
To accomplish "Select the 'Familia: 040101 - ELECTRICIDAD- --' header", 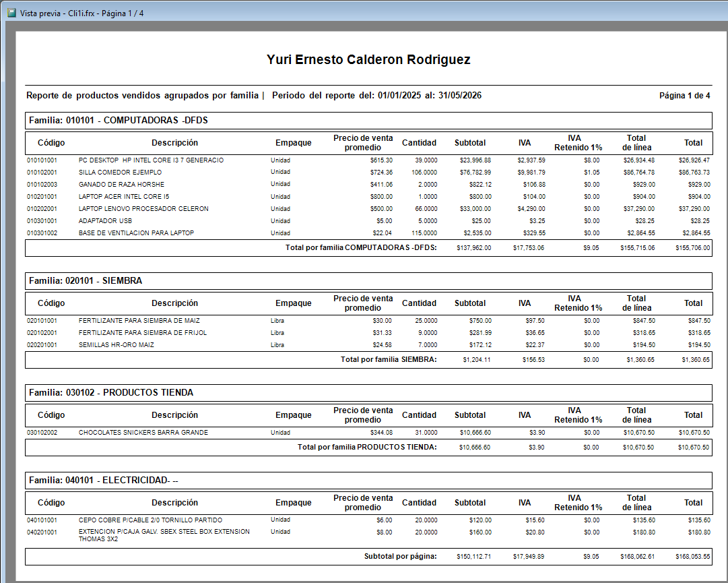I will coord(368,481).
